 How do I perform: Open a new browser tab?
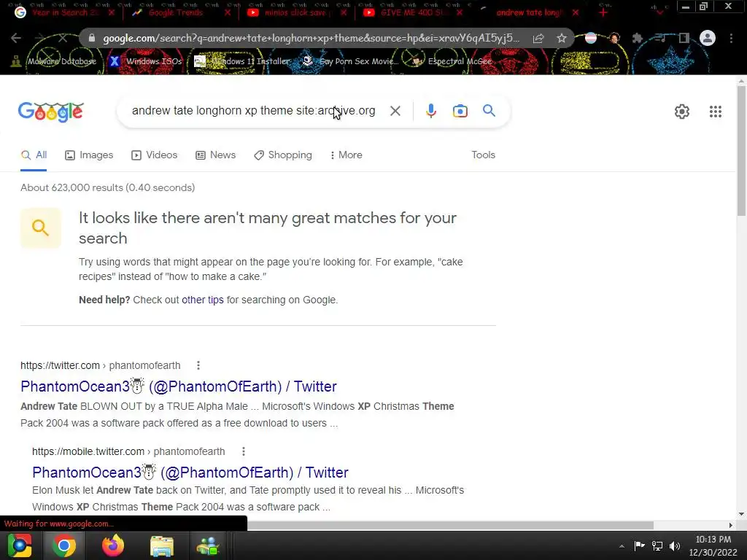(x=603, y=12)
